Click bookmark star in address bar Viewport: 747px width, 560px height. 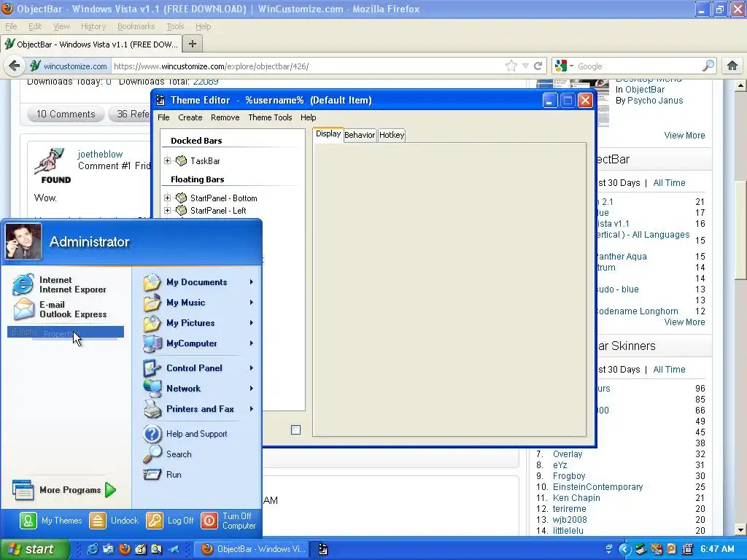[511, 66]
